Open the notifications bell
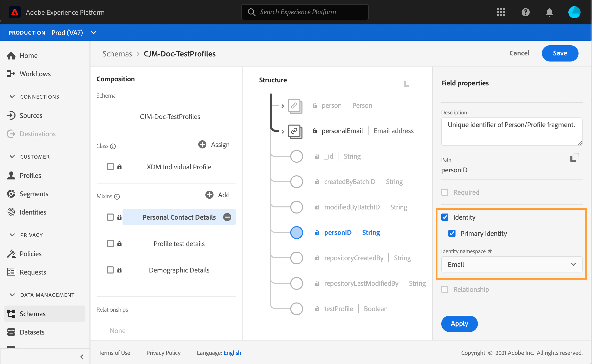Image resolution: width=592 pixels, height=364 pixels. tap(549, 12)
